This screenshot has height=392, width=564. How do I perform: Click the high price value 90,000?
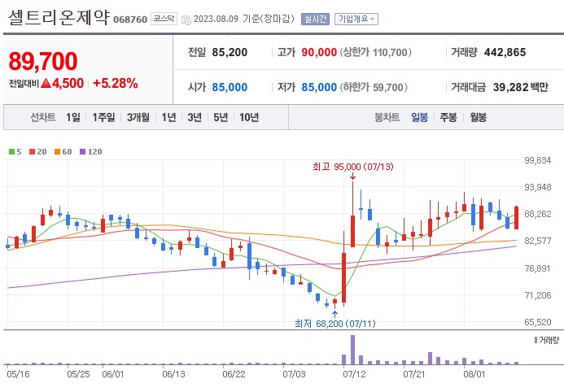(x=319, y=53)
